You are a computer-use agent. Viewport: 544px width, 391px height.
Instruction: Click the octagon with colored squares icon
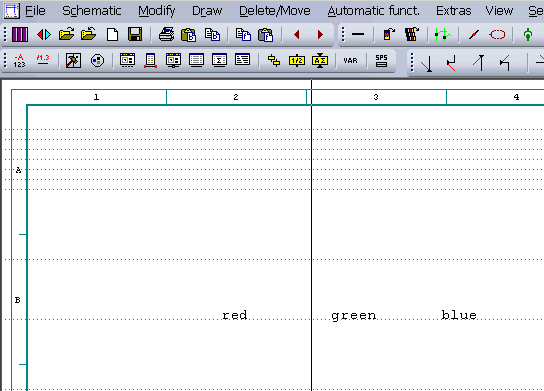click(x=97, y=61)
